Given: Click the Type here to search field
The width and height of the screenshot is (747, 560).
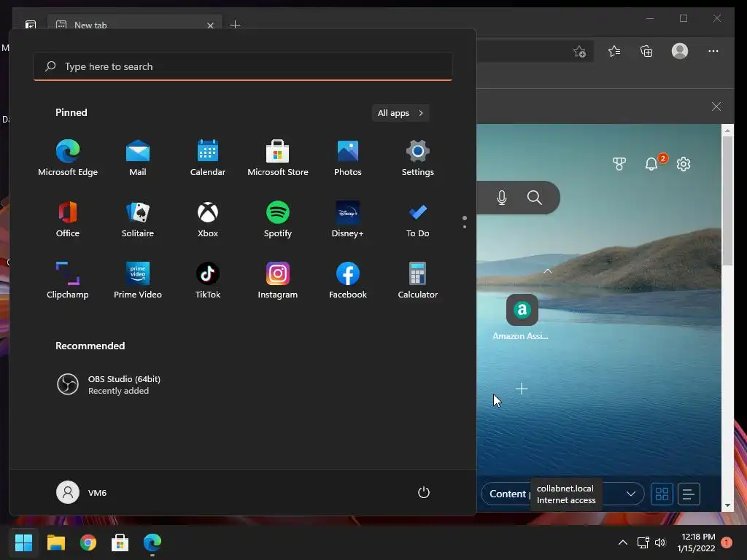Looking at the screenshot, I should pyautogui.click(x=243, y=66).
